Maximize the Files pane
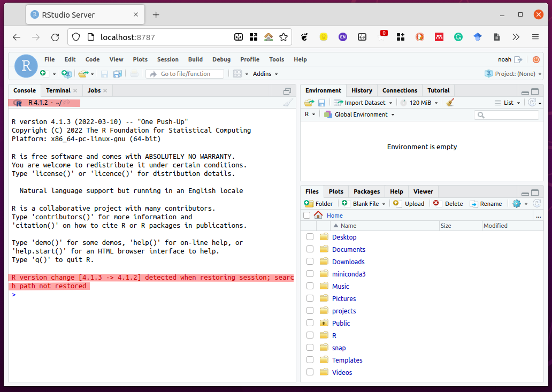552x392 pixels. pos(535,193)
